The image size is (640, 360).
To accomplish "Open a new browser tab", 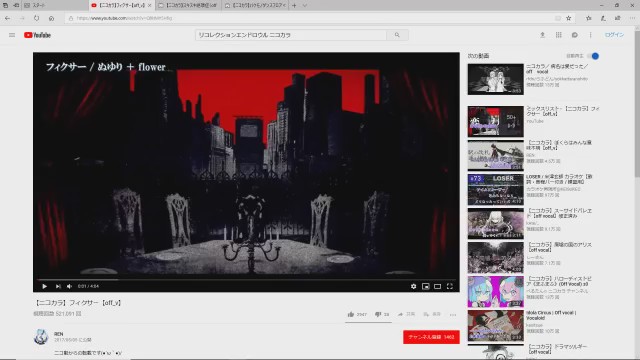I will (294, 6).
